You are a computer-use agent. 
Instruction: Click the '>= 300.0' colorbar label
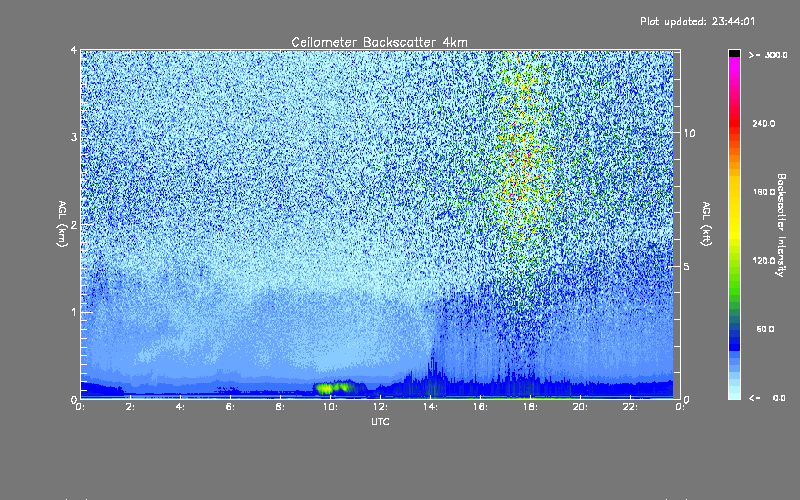pos(768,55)
